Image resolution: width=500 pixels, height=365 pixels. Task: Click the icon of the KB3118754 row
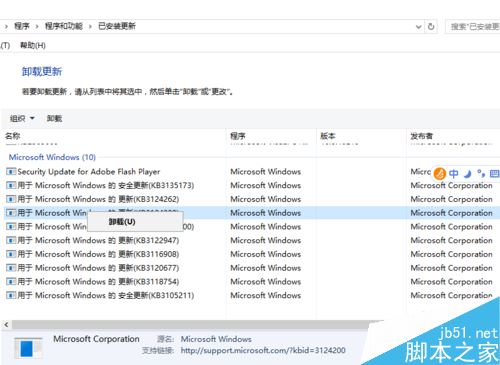(x=11, y=282)
